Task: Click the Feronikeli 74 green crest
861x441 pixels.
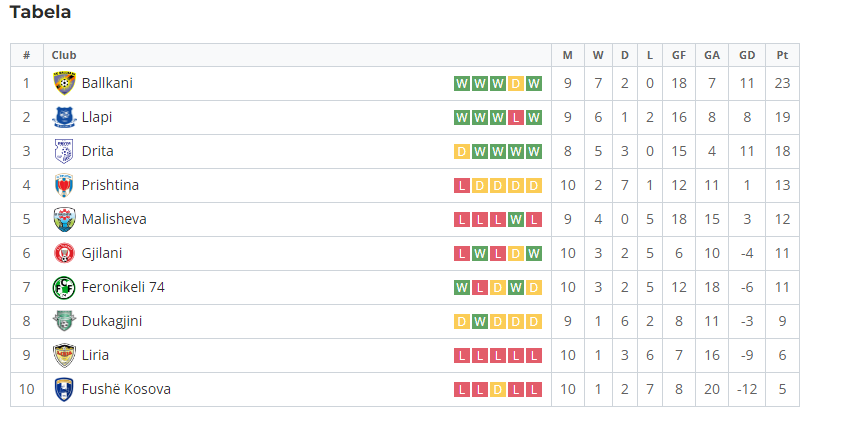Action: [64, 288]
